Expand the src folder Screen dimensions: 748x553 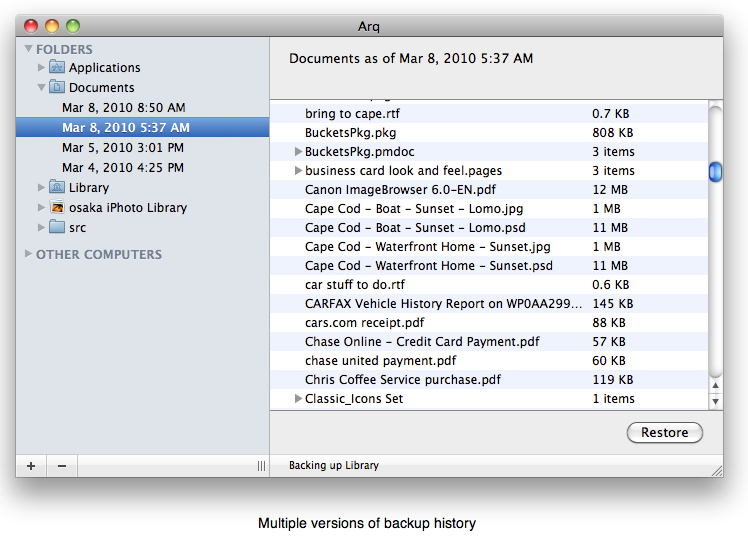tap(42, 228)
